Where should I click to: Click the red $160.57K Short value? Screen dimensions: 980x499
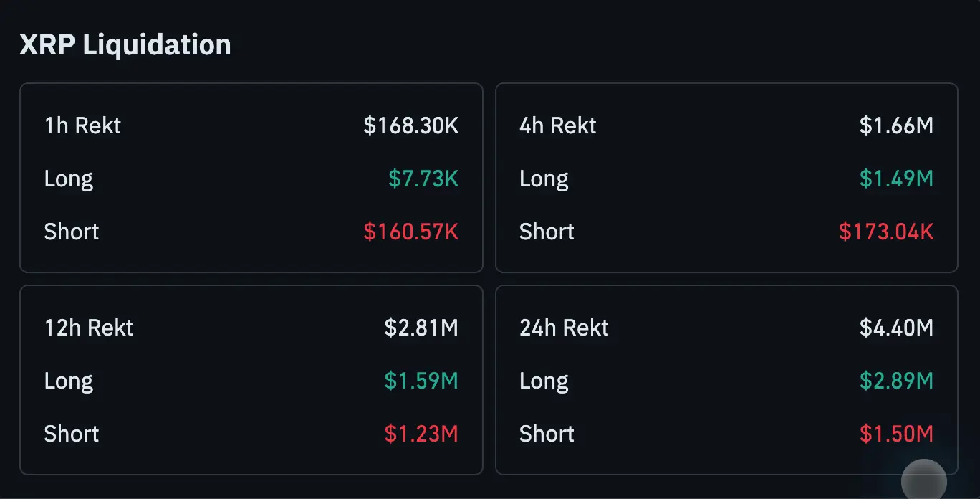coord(410,232)
